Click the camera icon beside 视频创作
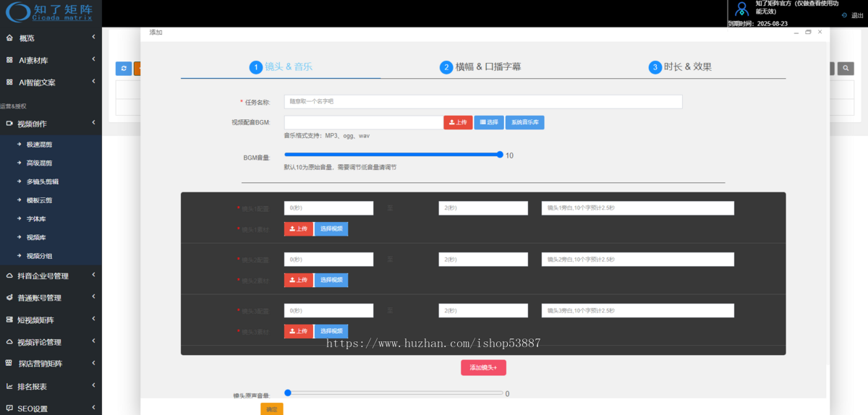Screen dimensions: 868x415 [9, 124]
